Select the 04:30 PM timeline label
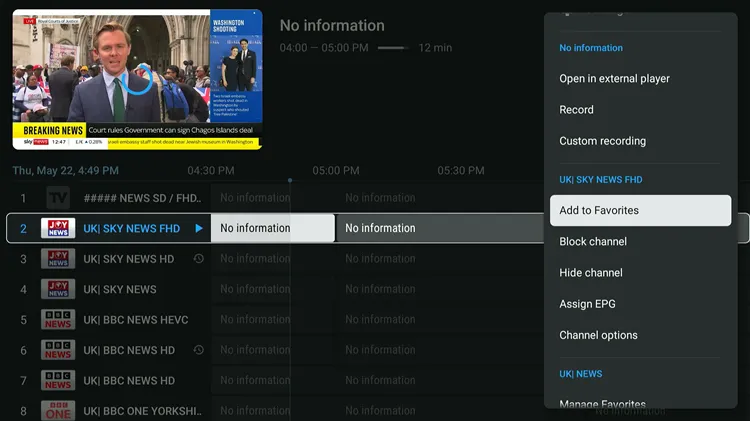The image size is (750, 421). [x=211, y=171]
